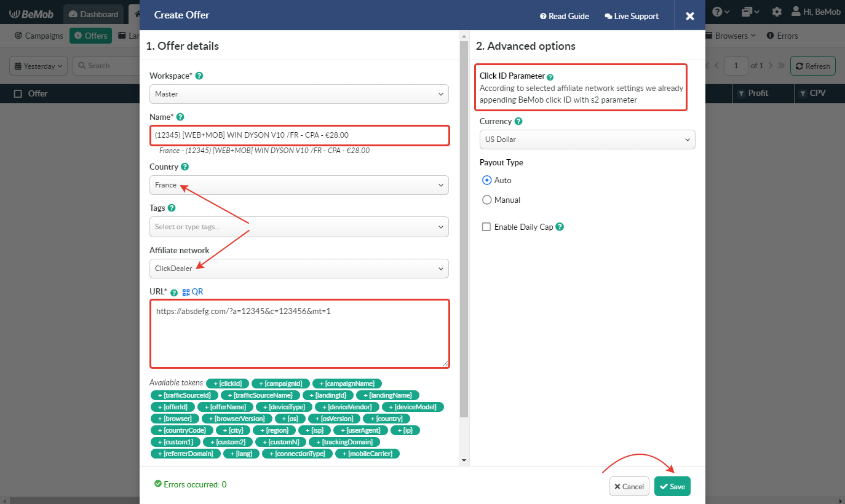The width and height of the screenshot is (845, 504).
Task: Refresh the offers table
Action: 813,66
